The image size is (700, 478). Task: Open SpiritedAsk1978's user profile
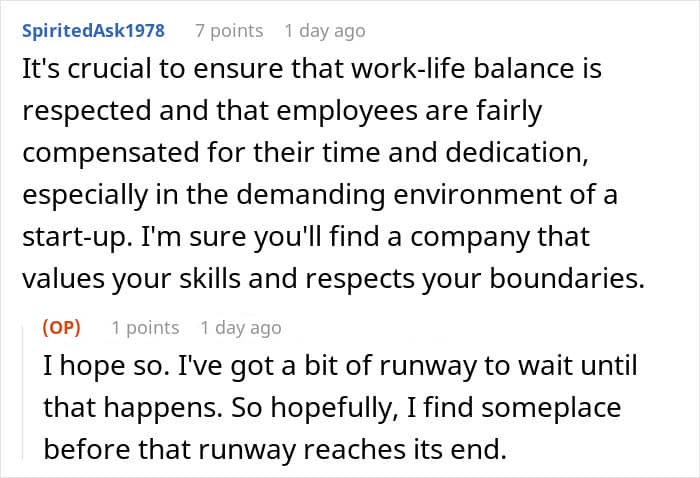[x=93, y=31]
